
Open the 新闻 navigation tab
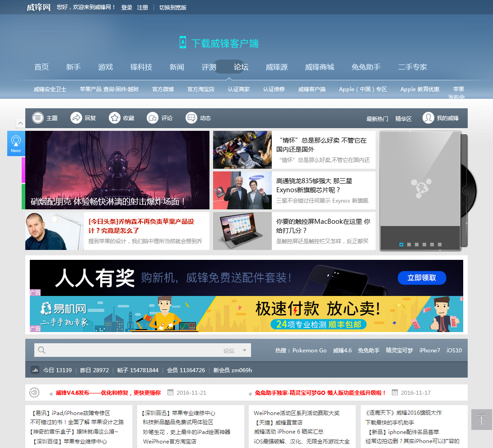click(x=177, y=67)
